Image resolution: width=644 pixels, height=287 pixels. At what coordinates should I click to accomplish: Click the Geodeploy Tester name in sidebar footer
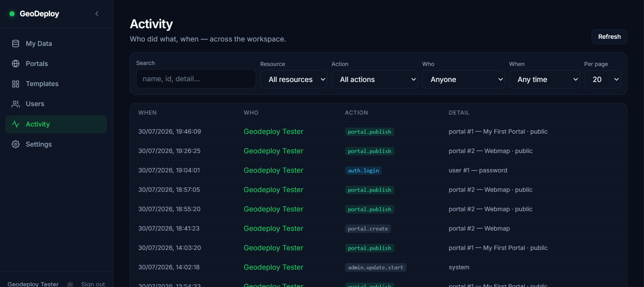pos(33,284)
